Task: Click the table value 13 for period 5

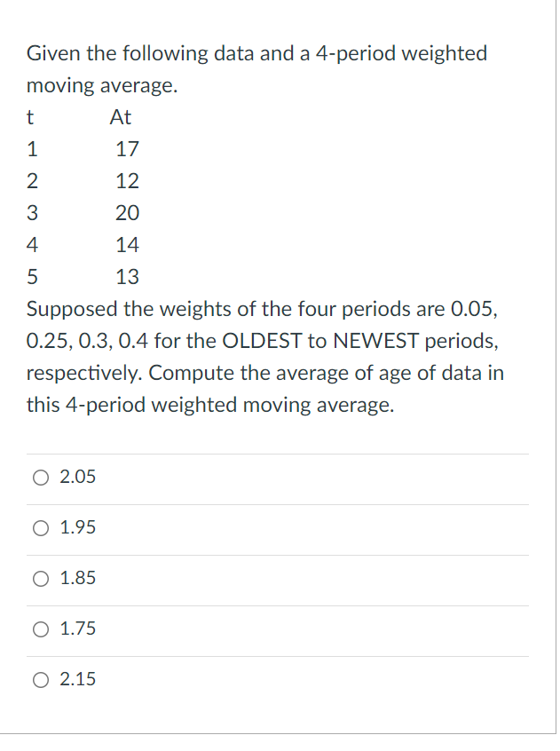Action: pos(127,276)
